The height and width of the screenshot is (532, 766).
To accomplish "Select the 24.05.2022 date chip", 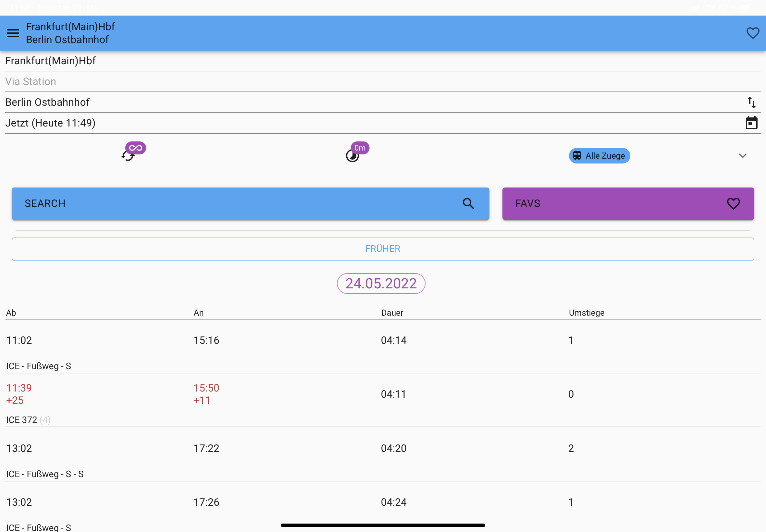I will point(381,284).
